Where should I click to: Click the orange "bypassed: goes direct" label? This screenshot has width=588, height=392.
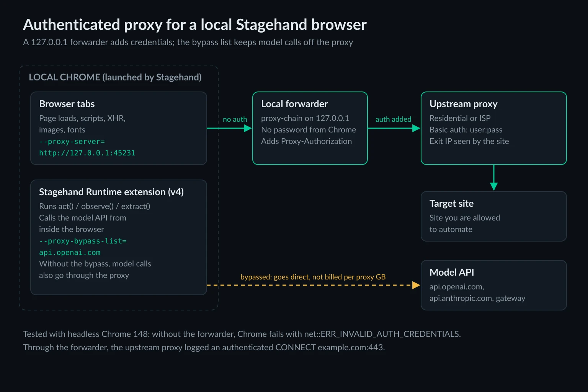313,277
